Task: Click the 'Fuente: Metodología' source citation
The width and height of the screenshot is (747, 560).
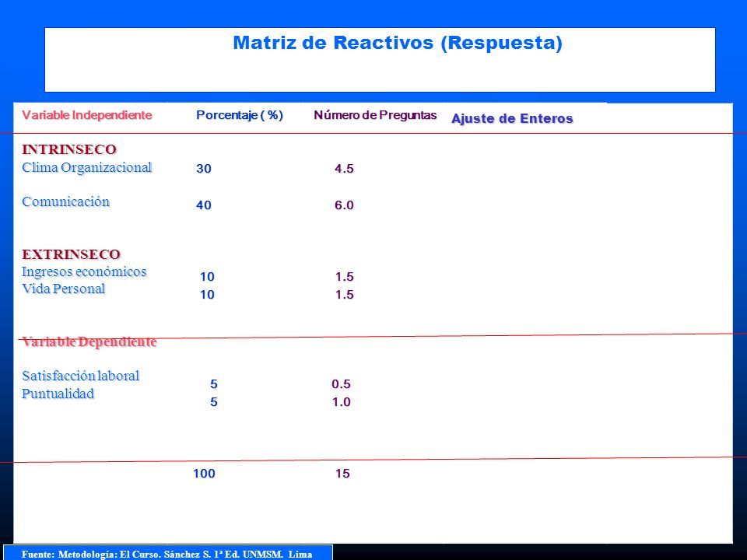Action: point(167,555)
